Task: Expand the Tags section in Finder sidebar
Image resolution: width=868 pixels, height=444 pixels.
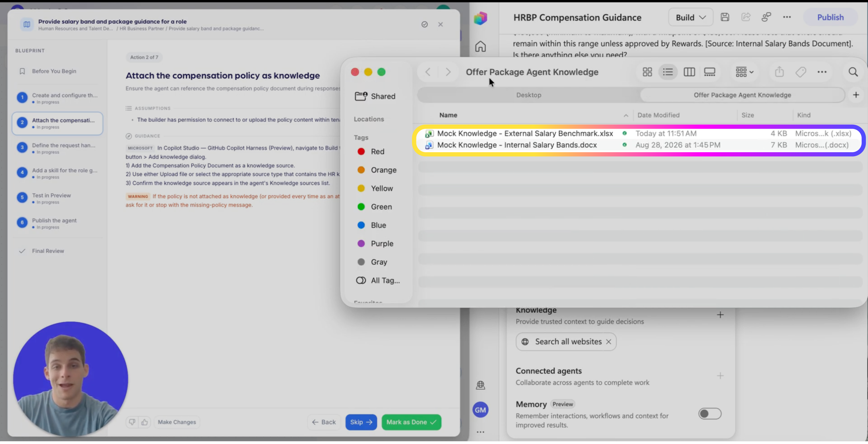Action: (x=361, y=137)
